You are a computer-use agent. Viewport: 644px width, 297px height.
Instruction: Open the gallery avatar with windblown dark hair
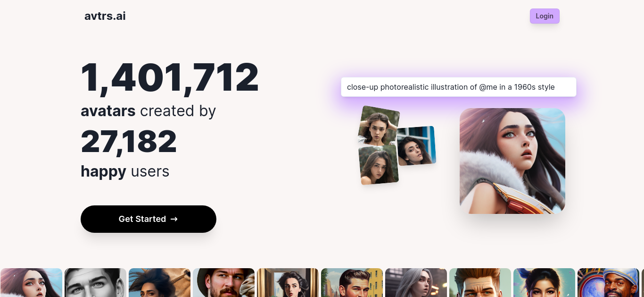(159, 282)
